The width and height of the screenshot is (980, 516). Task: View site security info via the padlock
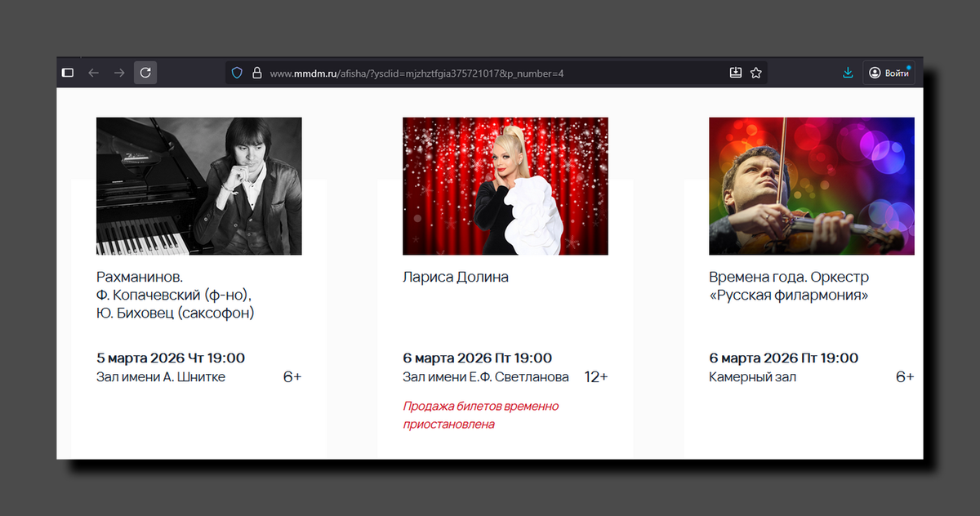pos(256,72)
